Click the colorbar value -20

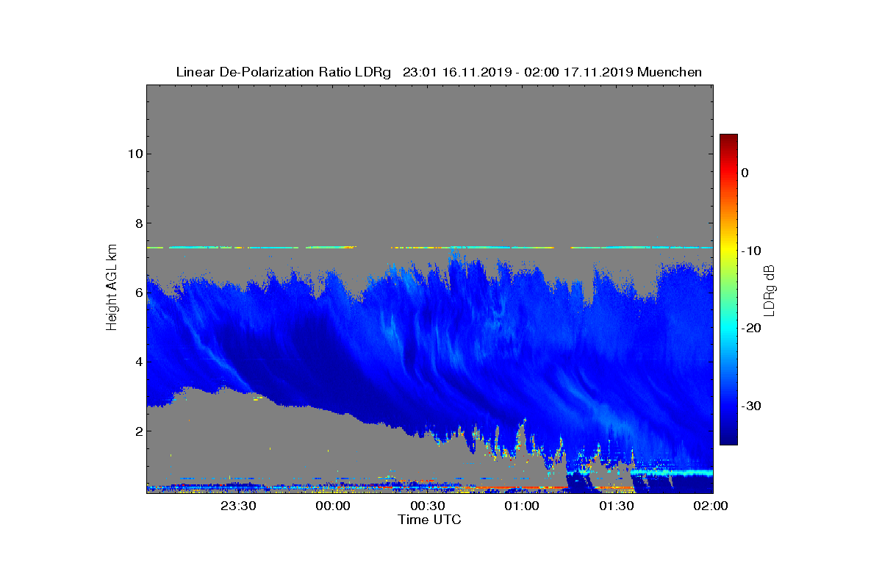pos(750,329)
